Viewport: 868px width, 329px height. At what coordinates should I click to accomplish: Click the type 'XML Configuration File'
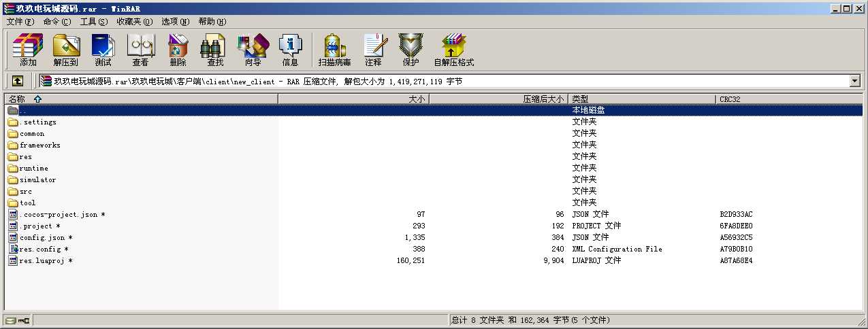pyautogui.click(x=617, y=249)
